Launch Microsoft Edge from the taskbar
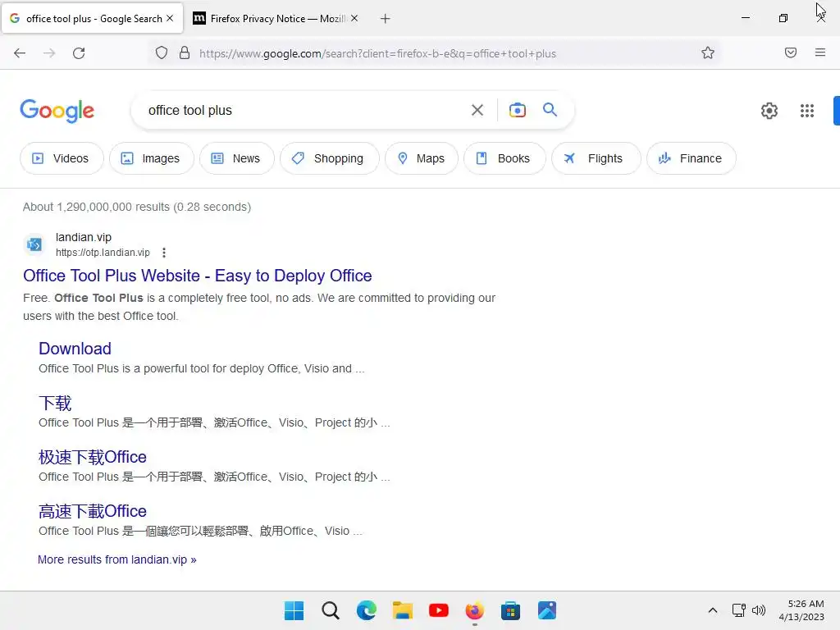 [x=367, y=610]
